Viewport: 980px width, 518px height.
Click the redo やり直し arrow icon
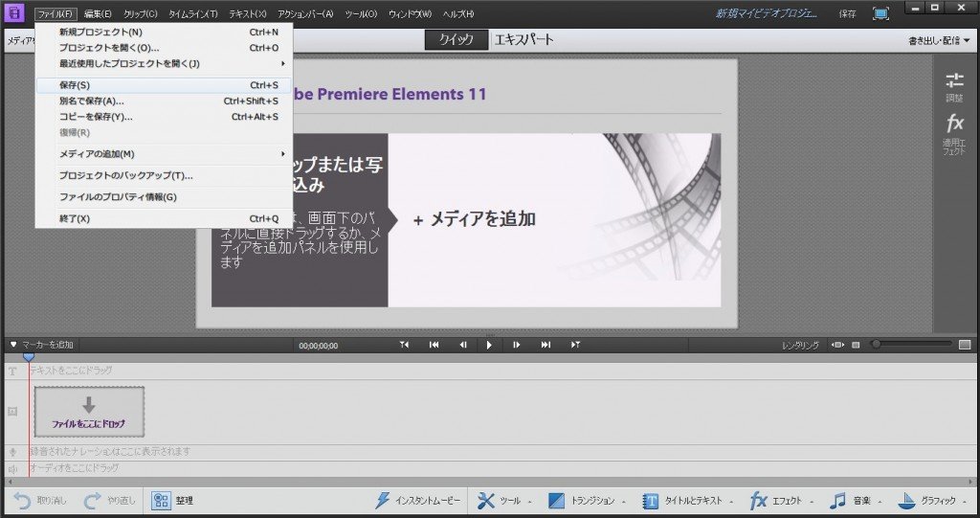[93, 501]
